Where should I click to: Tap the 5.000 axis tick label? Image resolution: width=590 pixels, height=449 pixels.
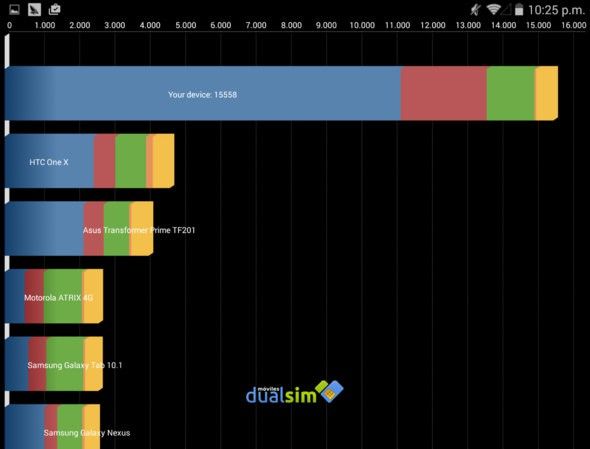(186, 25)
